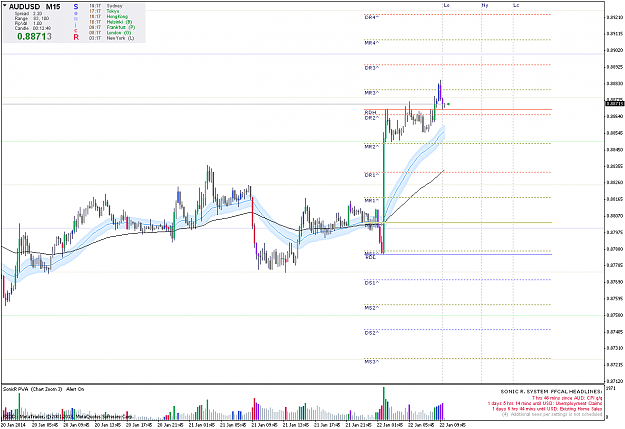Click the AUDUSD M15 chart title
The height and width of the screenshot is (429, 625).
click(x=35, y=7)
